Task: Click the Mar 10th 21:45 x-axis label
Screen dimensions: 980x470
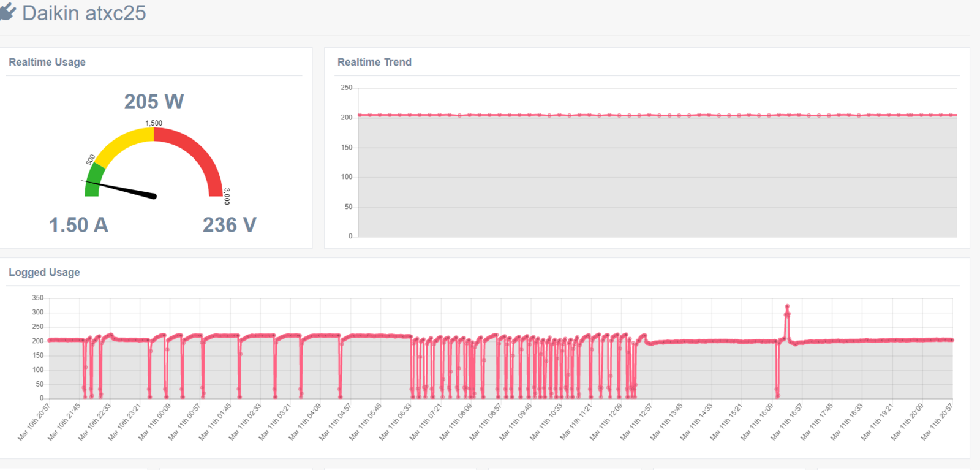Action: [x=64, y=422]
